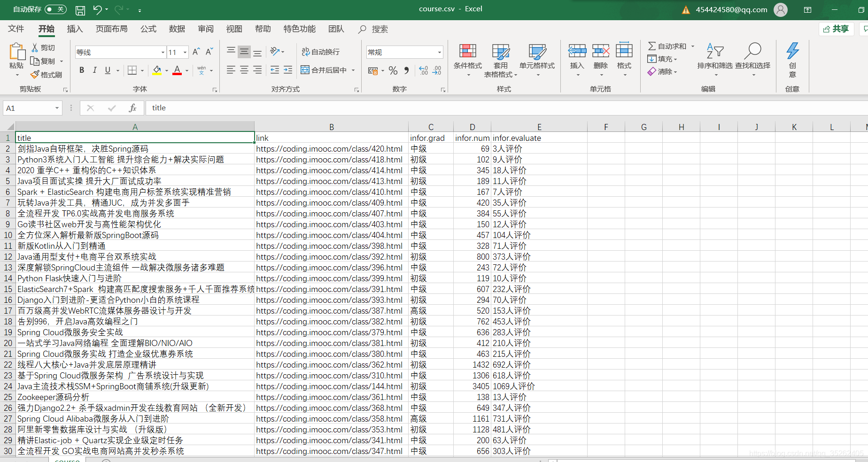
Task: Click decrease decimal places icon
Action: coord(437,70)
